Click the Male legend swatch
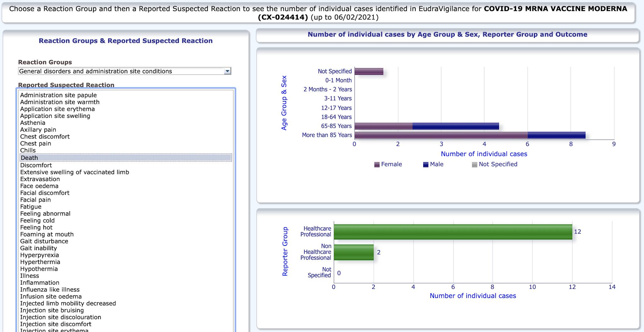 coord(426,165)
